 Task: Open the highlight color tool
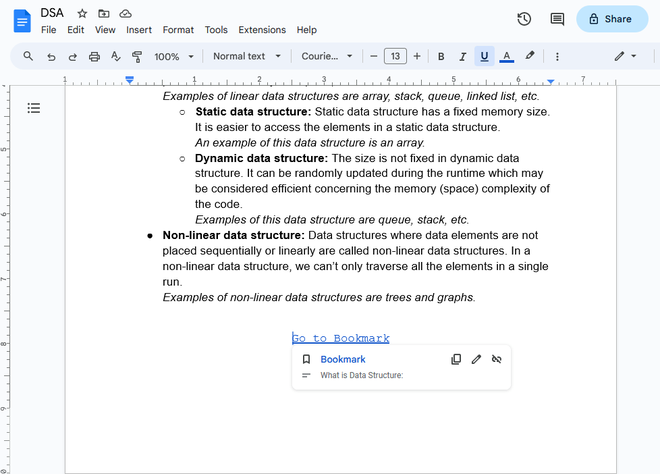(530, 56)
